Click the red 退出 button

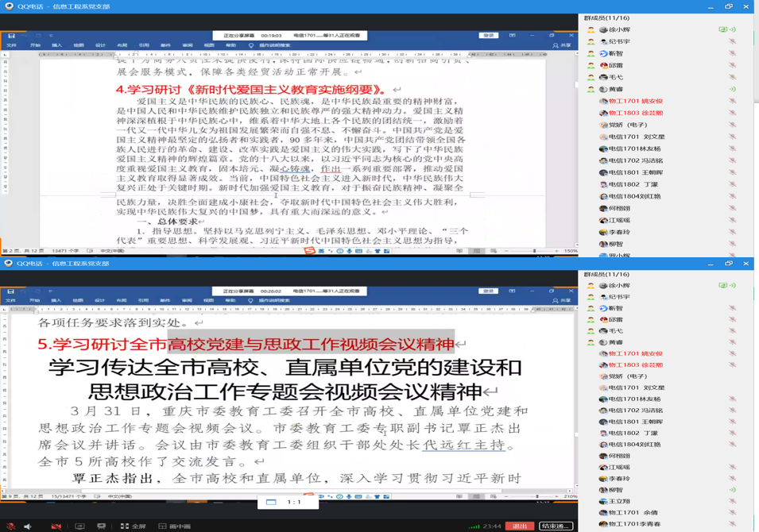pos(520,526)
